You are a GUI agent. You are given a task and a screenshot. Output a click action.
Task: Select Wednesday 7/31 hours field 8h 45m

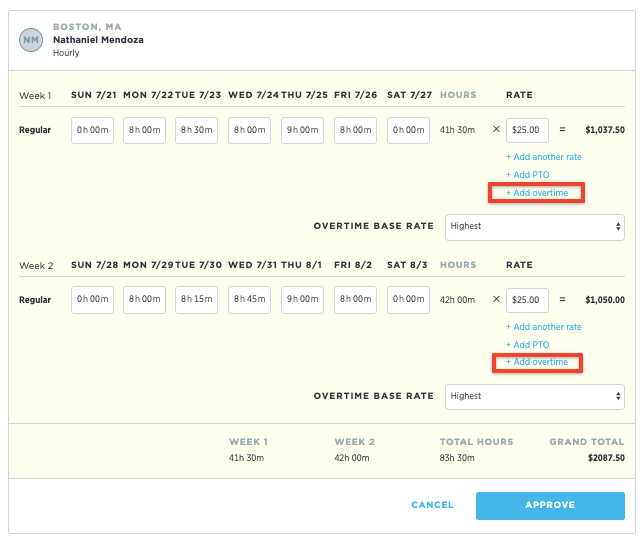tap(249, 300)
